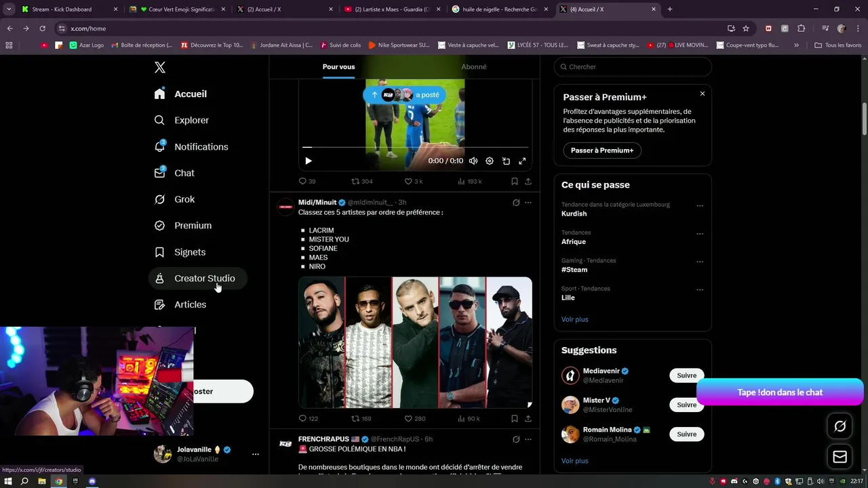The image size is (868, 488).
Task: Open Grok explain on FRENCHRAPUS post
Action: (x=516, y=439)
